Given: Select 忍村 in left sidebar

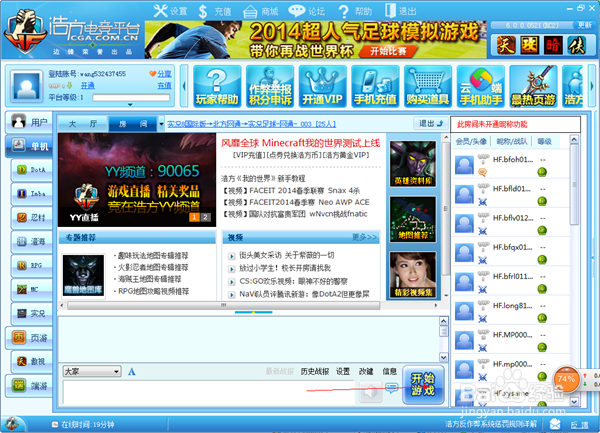Looking at the screenshot, I should (x=32, y=217).
